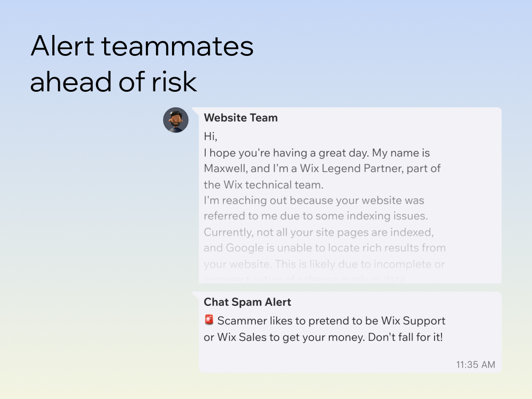Select the "Website Team" sender name
Screen dimensions: 532x399
coord(240,118)
